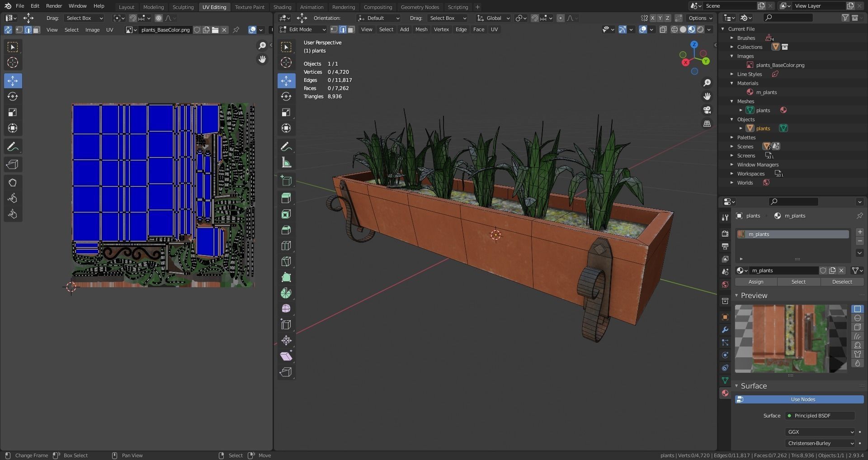
Task: Select the Loop Cut tool
Action: click(286, 246)
